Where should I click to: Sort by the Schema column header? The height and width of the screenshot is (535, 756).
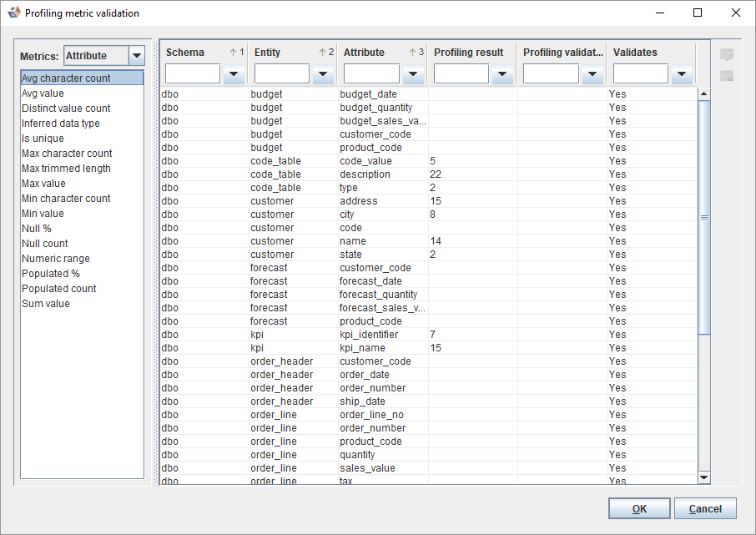click(185, 53)
